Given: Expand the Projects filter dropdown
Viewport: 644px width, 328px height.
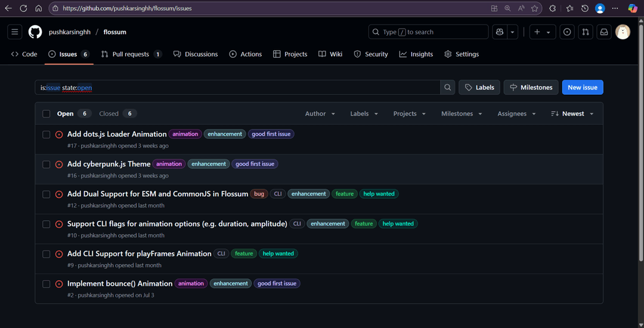Looking at the screenshot, I should pyautogui.click(x=410, y=114).
